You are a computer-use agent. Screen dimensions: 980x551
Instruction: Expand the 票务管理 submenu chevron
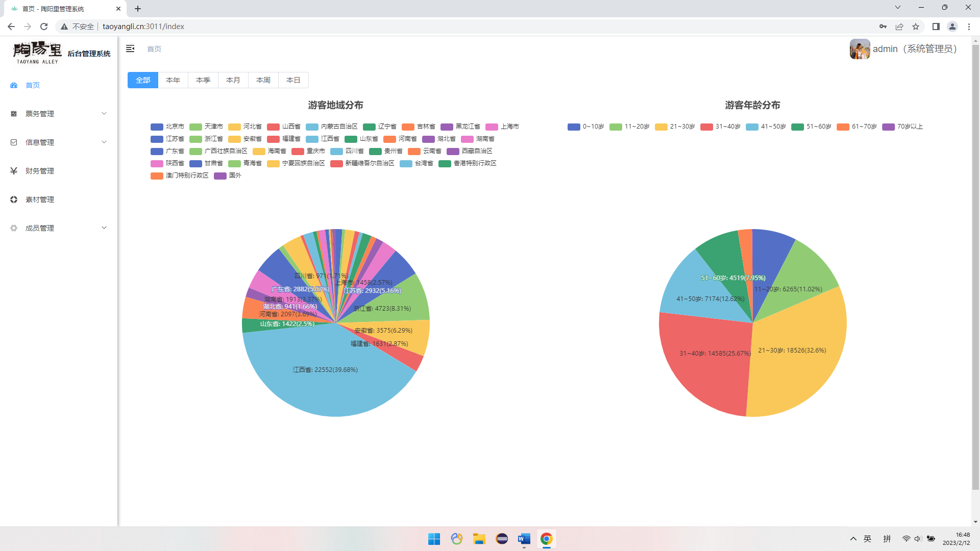(104, 114)
